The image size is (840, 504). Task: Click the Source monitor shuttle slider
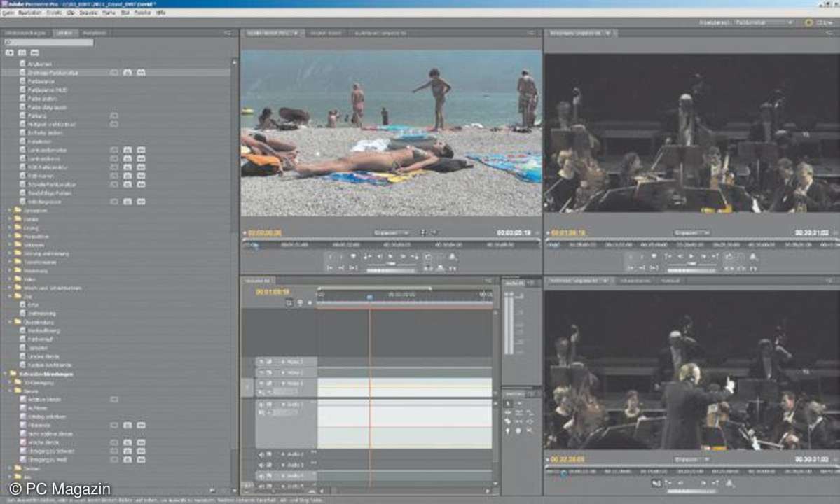tap(391, 264)
